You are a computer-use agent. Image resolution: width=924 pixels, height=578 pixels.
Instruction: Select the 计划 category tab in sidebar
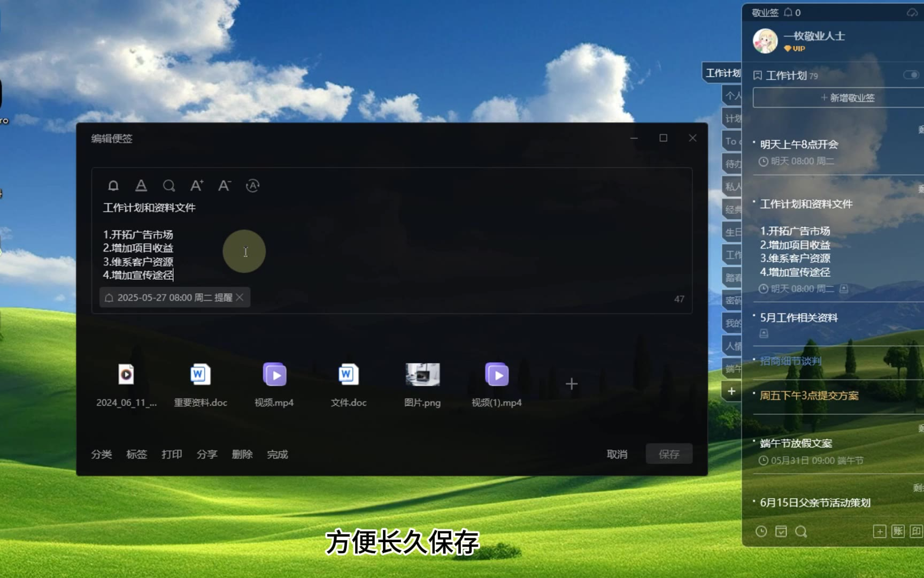pyautogui.click(x=733, y=118)
